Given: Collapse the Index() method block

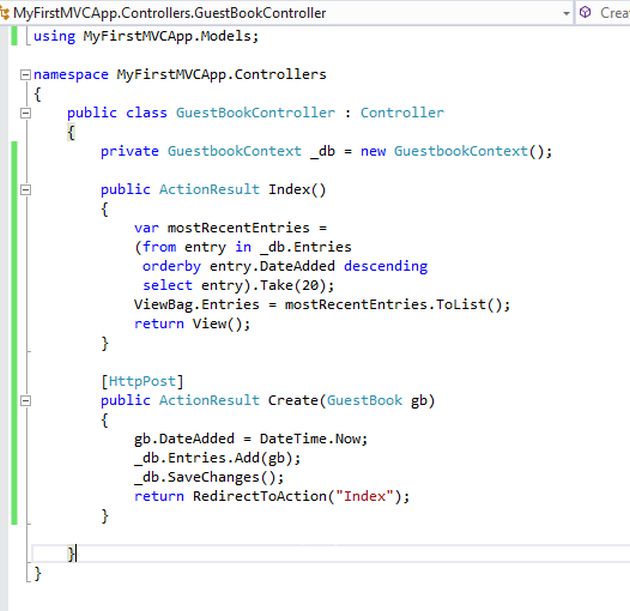Looking at the screenshot, I should 25,190.
